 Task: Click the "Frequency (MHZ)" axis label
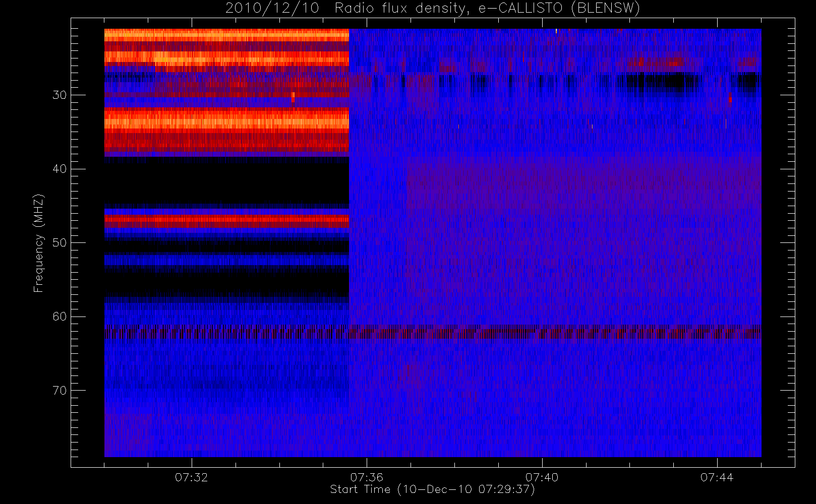pyautogui.click(x=39, y=243)
